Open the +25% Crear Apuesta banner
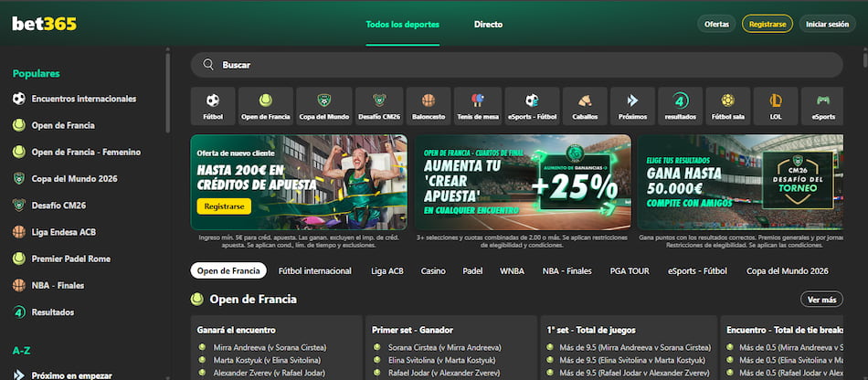 pyautogui.click(x=523, y=182)
